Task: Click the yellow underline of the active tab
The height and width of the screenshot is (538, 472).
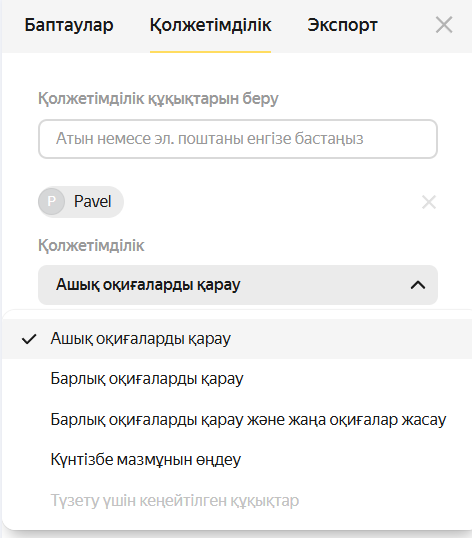Action: point(210,52)
